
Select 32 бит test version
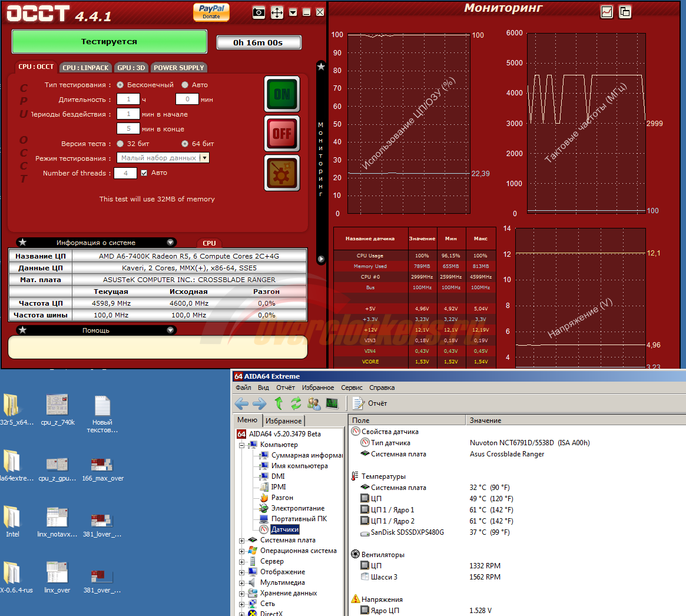tap(120, 144)
